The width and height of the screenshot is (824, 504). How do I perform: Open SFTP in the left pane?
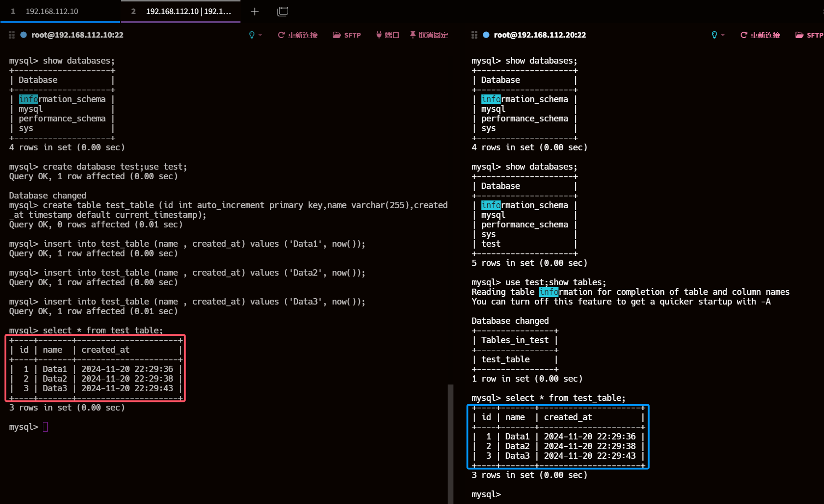(347, 35)
